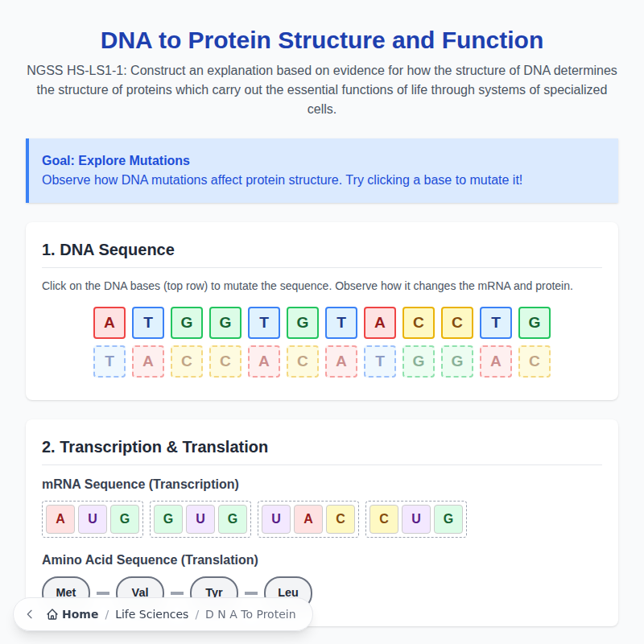The width and height of the screenshot is (644, 644).
Task: Select the D N A To Protein breadcrumb item
Action: click(251, 613)
